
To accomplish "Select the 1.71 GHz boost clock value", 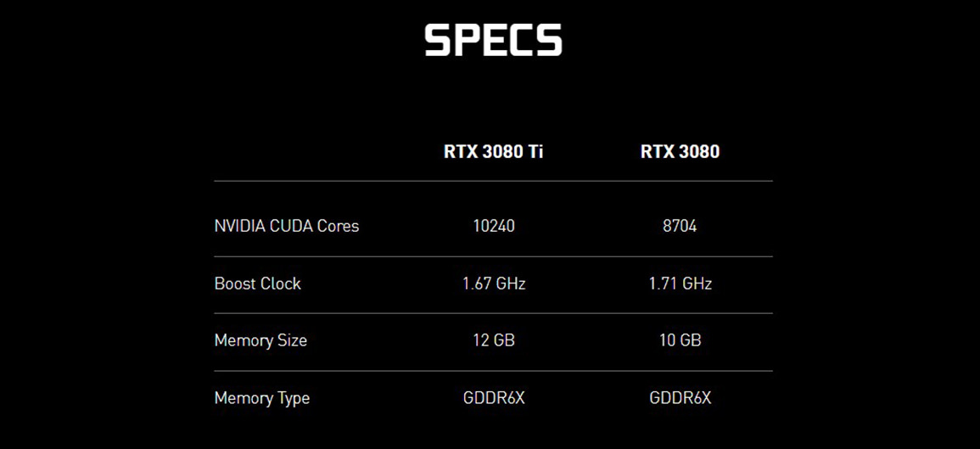I will click(x=680, y=283).
